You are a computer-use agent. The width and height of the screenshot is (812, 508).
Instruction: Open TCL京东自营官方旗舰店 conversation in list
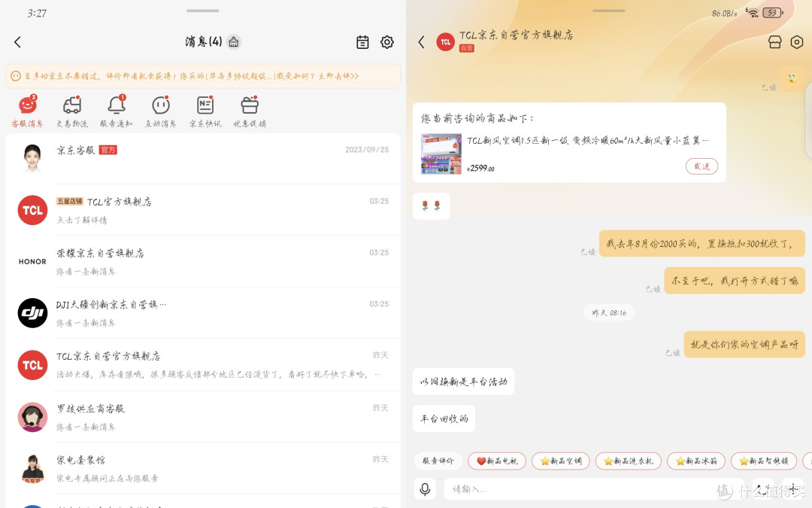pyautogui.click(x=203, y=364)
